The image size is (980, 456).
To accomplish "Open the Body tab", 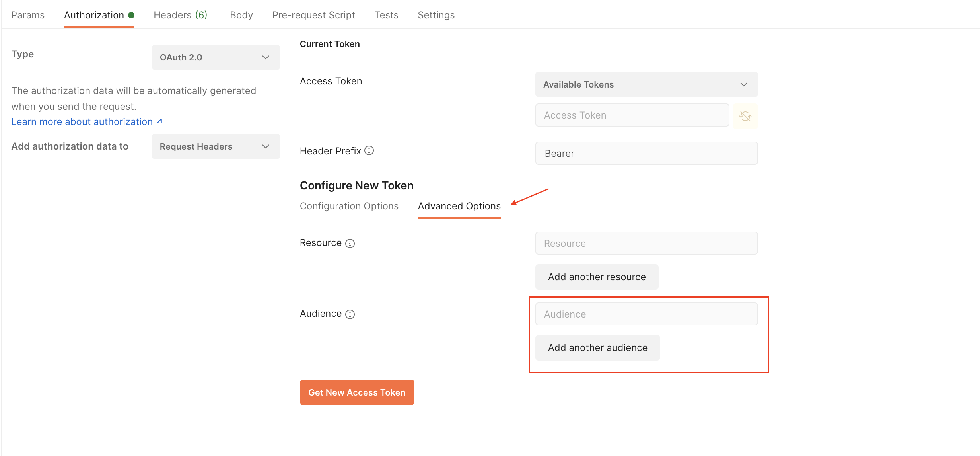I will tap(241, 15).
